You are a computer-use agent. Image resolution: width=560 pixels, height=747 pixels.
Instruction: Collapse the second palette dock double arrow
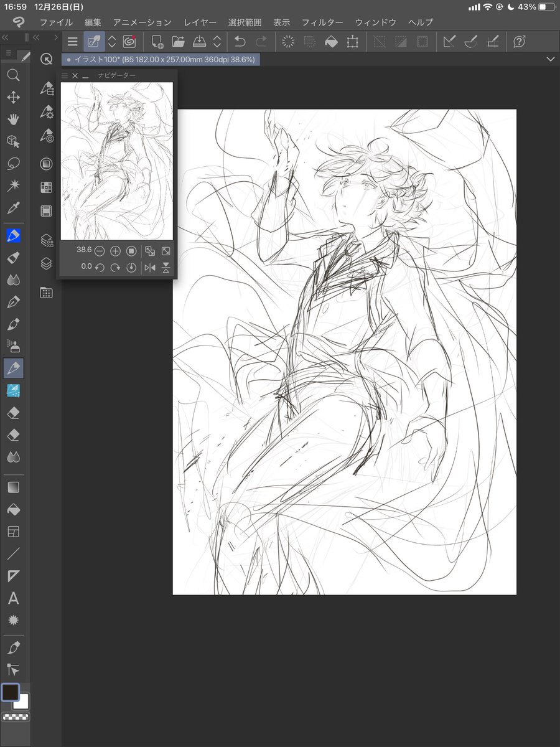coord(36,38)
